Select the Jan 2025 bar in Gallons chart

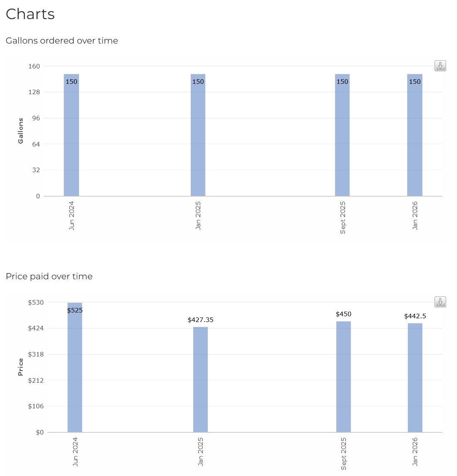[198, 133]
